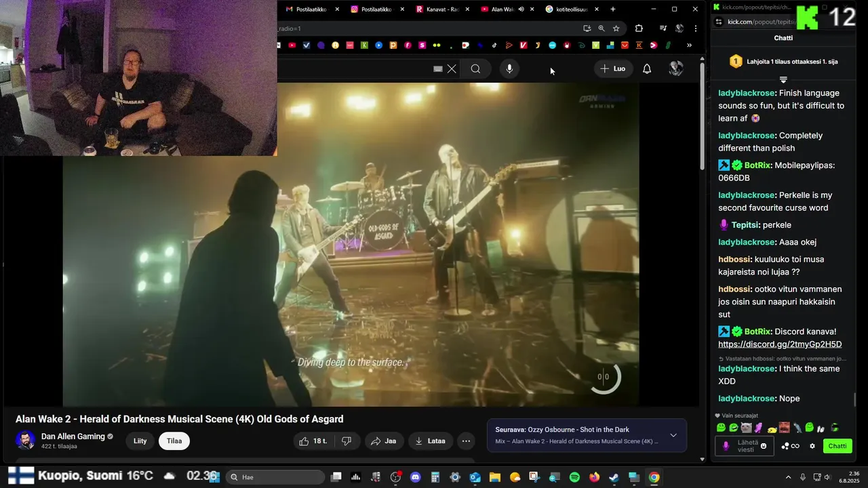868x488 pixels.
Task: Open File Explorer from the taskbar
Action: coord(494,477)
